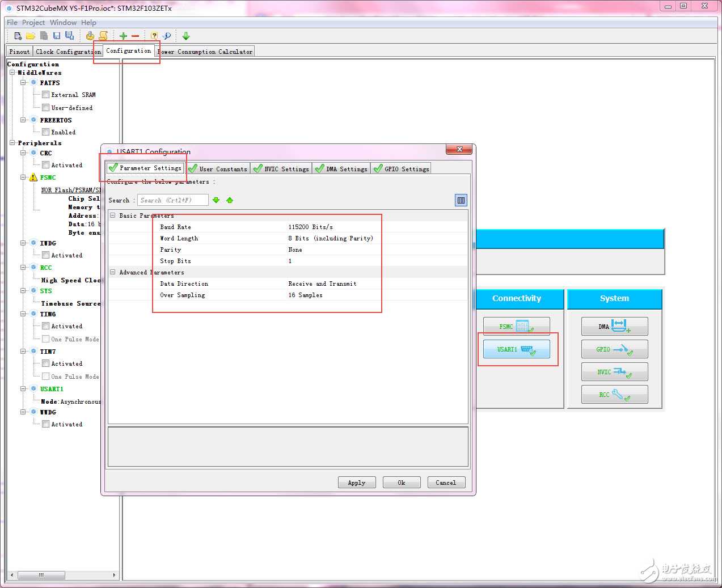Click the New Project toolbar icon
This screenshot has width=722, height=588.
click(18, 36)
